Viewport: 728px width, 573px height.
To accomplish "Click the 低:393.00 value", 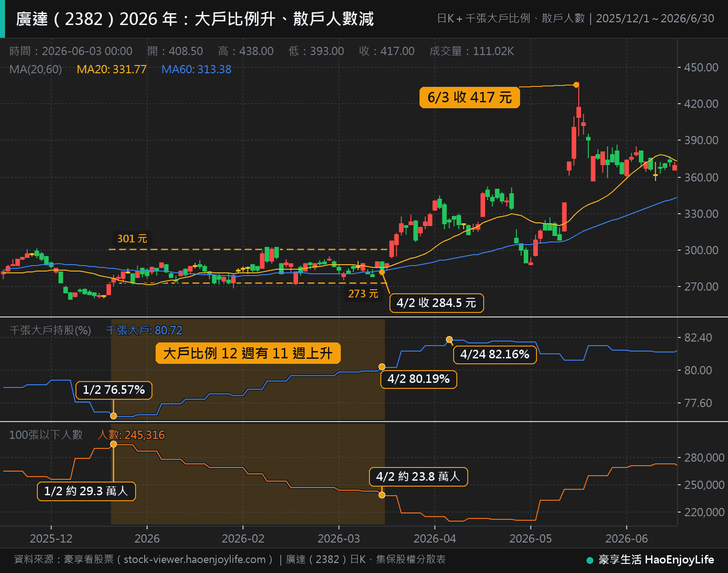I will (x=316, y=51).
